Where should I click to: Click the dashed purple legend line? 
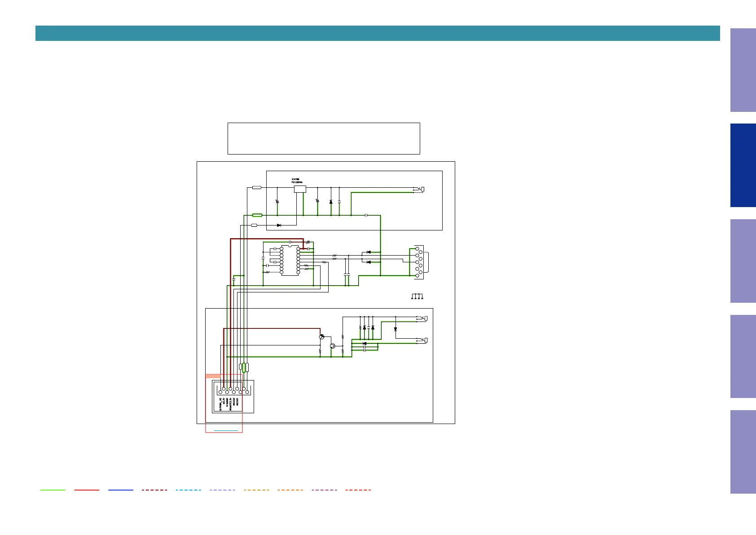pyautogui.click(x=324, y=490)
